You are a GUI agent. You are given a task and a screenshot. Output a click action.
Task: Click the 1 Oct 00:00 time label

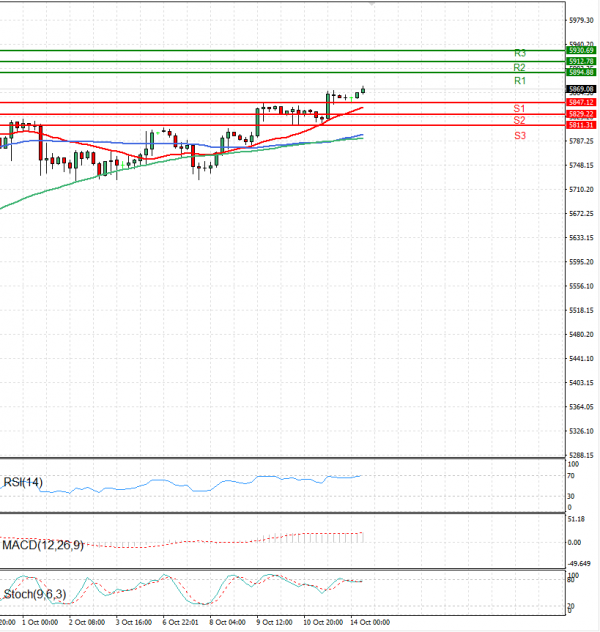(40, 622)
